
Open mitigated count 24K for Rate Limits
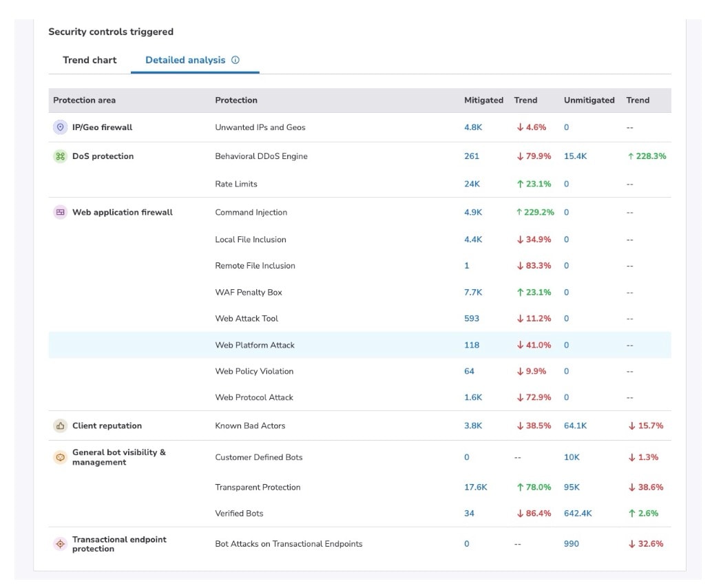point(472,184)
